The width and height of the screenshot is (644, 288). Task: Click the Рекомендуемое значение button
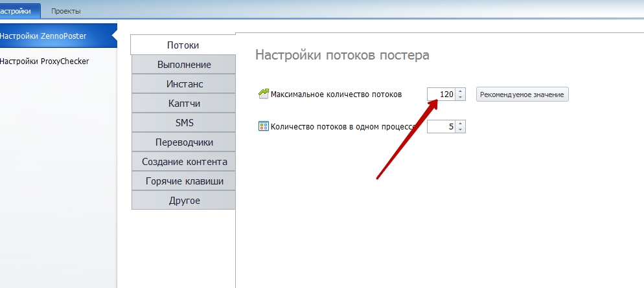pos(522,94)
